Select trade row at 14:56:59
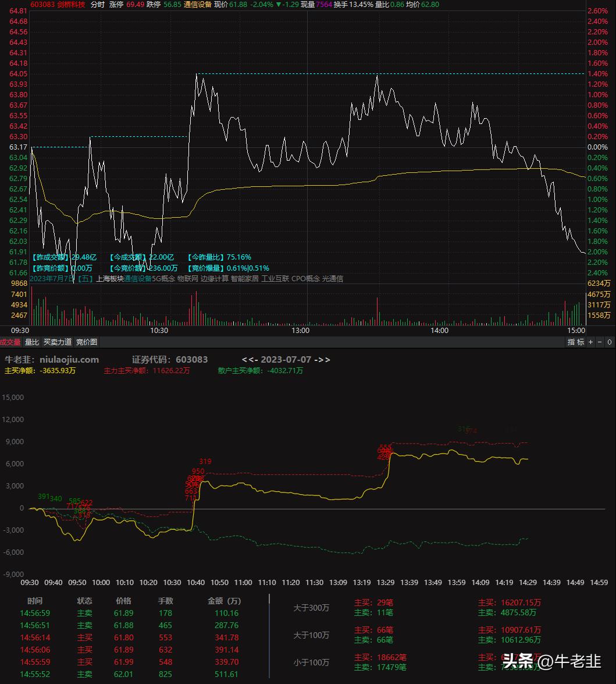Image resolution: width=616 pixels, height=684 pixels. click(x=130, y=613)
